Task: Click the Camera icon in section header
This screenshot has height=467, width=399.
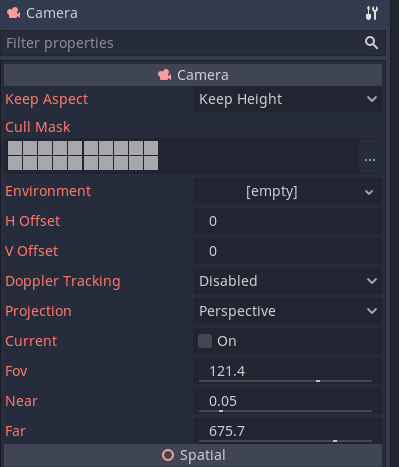Action: click(x=165, y=75)
